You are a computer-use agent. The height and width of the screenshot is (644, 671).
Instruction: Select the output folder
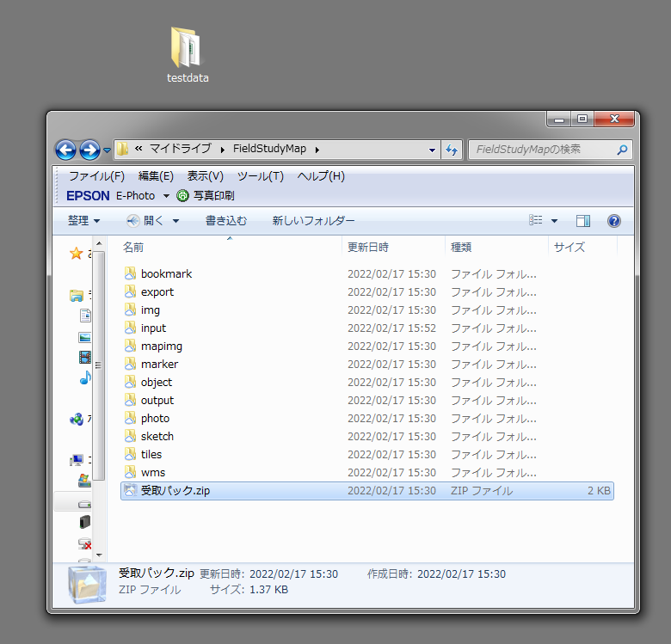[367, 401]
